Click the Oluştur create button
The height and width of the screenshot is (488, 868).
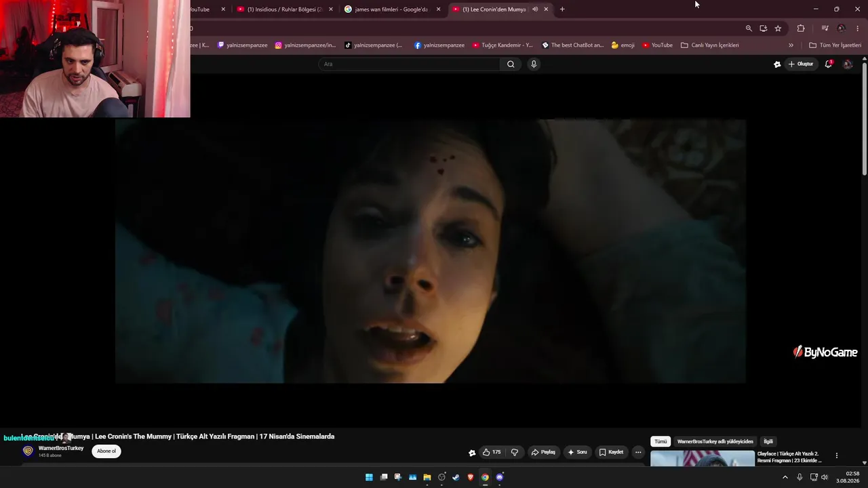[x=801, y=64]
